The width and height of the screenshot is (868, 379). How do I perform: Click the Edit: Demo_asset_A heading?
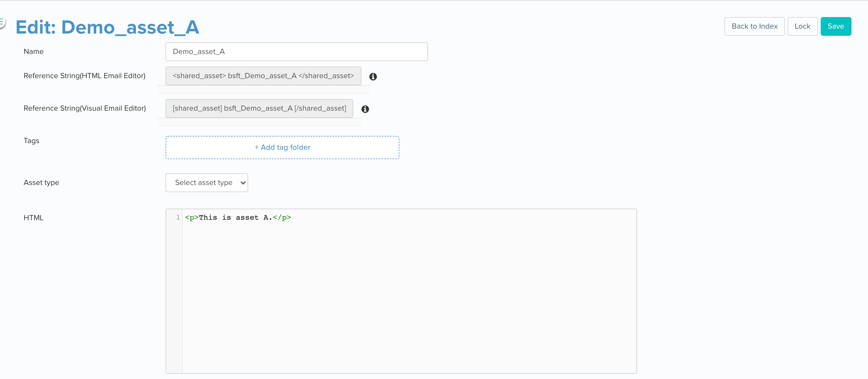(108, 27)
